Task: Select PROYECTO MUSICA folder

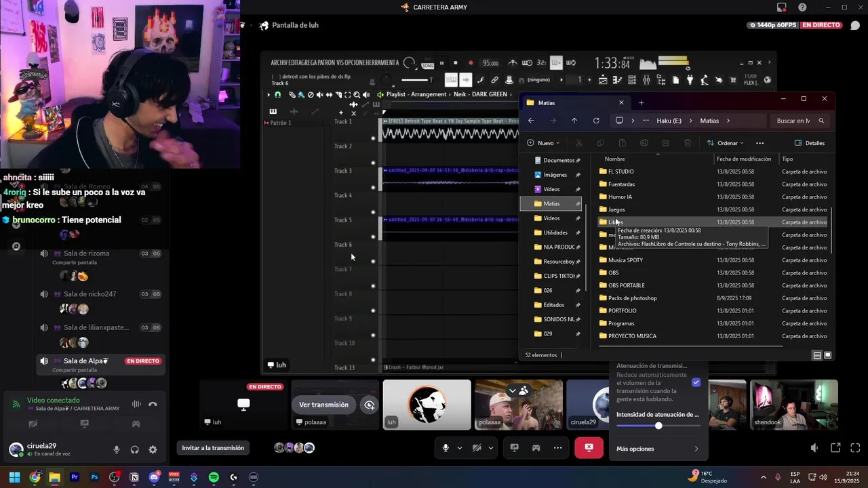Action: click(713, 336)
